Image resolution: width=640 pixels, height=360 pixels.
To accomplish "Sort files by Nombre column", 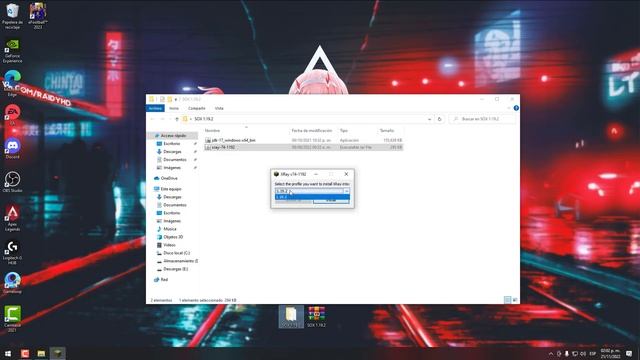I will click(213, 131).
